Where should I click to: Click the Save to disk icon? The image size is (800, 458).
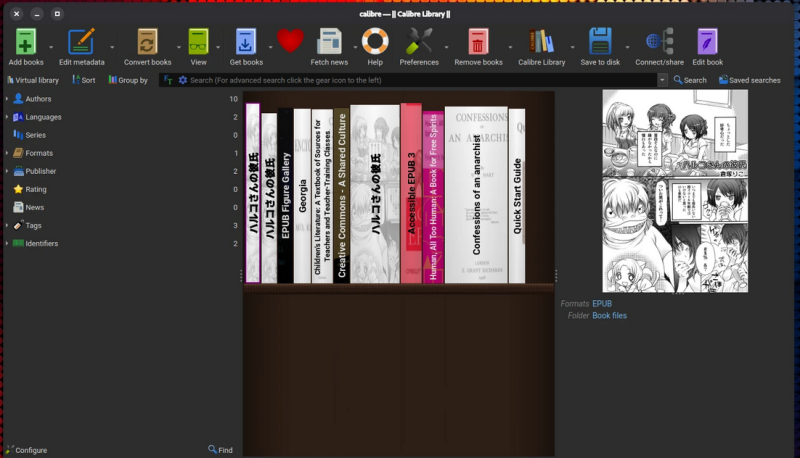coord(600,42)
